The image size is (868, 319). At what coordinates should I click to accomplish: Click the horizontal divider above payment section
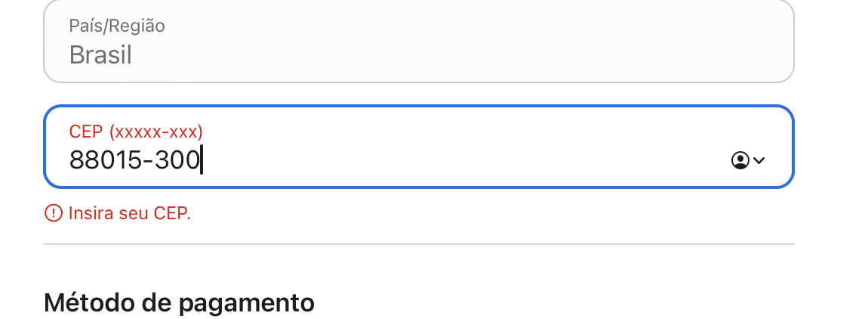coord(419,244)
